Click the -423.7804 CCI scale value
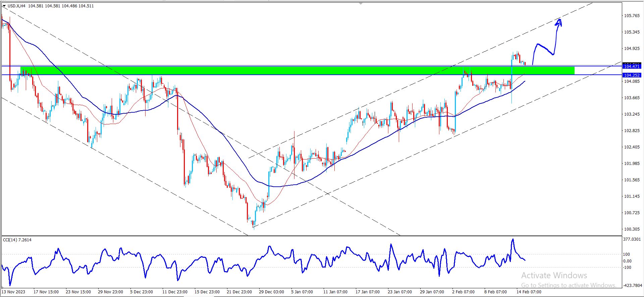 click(632, 286)
